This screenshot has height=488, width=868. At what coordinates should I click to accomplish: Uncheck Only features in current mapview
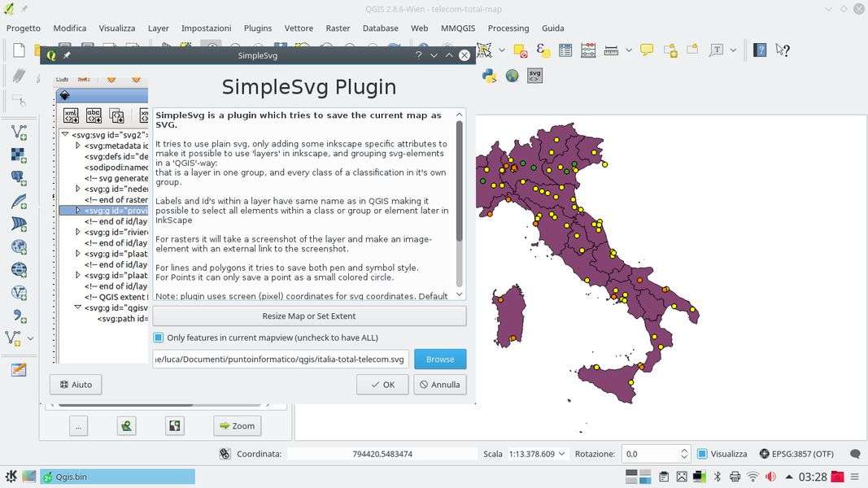coord(159,338)
